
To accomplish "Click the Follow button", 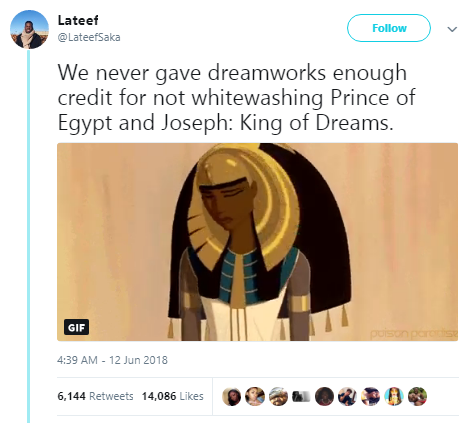I will pos(389,28).
